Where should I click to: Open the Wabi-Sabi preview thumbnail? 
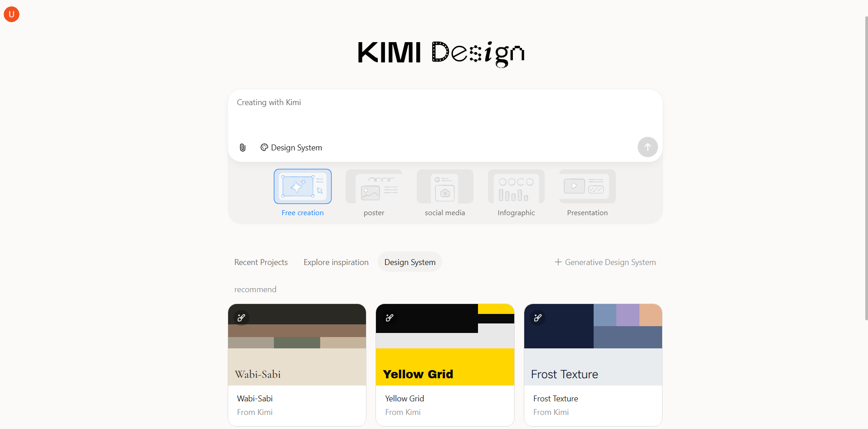pos(297,344)
